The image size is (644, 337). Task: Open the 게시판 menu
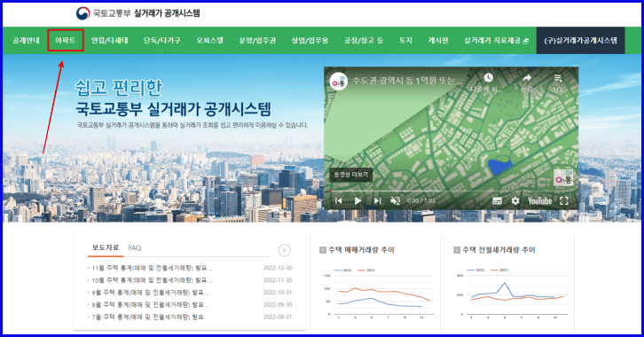438,40
